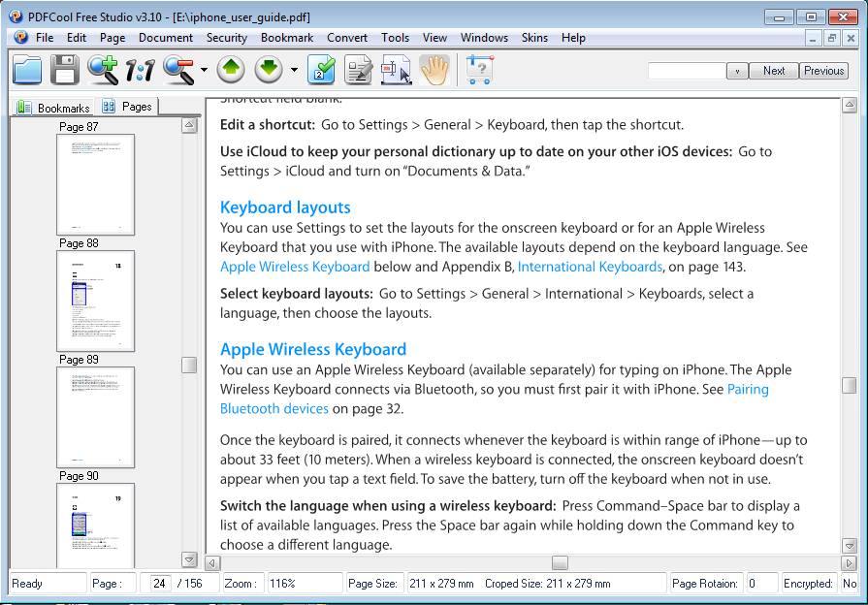
Task: Switch to the Bookmarks tab
Action: pyautogui.click(x=54, y=108)
